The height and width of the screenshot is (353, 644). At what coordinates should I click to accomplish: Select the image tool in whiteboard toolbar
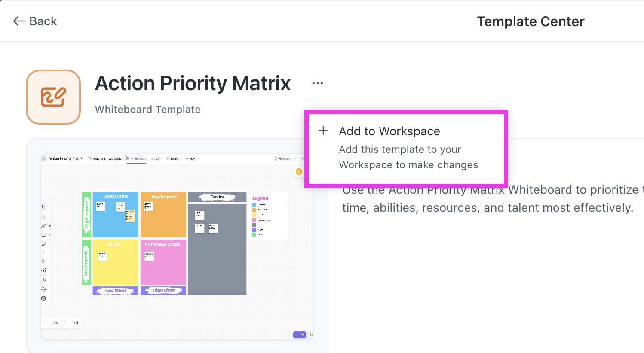pos(43,298)
